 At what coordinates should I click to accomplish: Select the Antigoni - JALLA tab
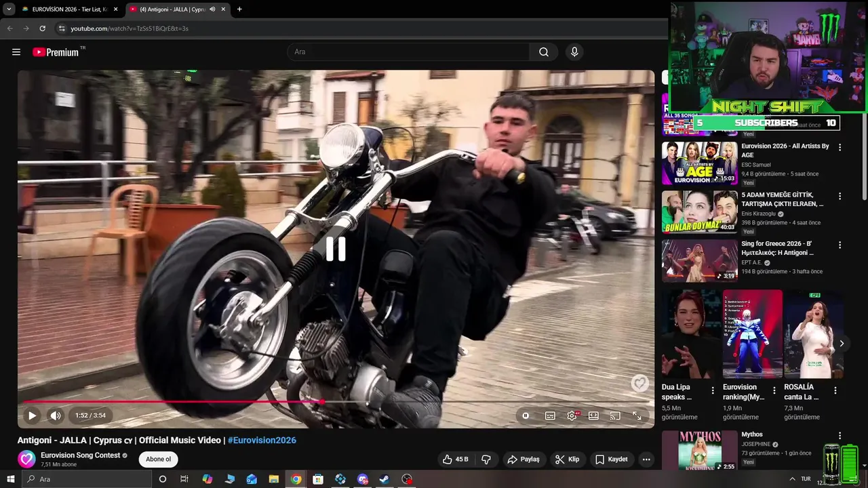point(178,9)
